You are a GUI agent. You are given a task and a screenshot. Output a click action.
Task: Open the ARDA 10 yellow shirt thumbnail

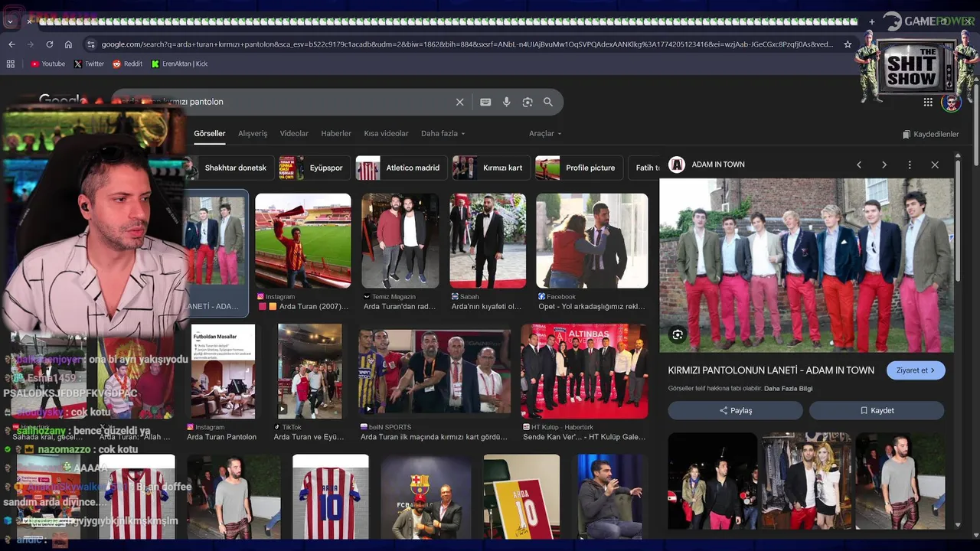(521, 497)
